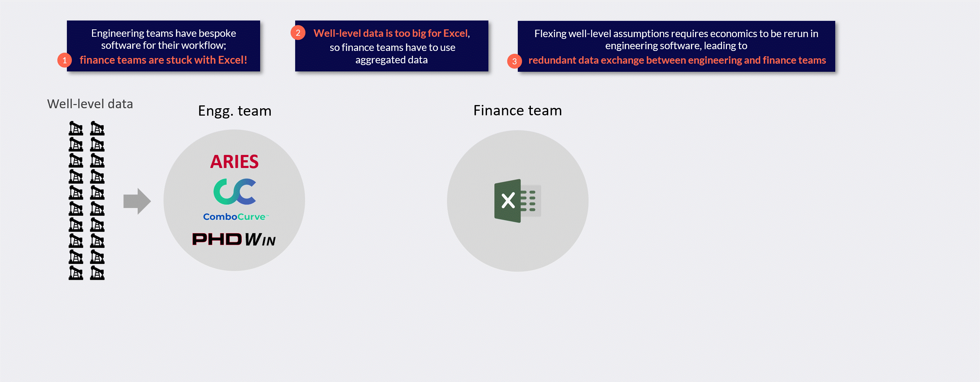
Task: Select the "Engg. team" heading
Action: (235, 111)
